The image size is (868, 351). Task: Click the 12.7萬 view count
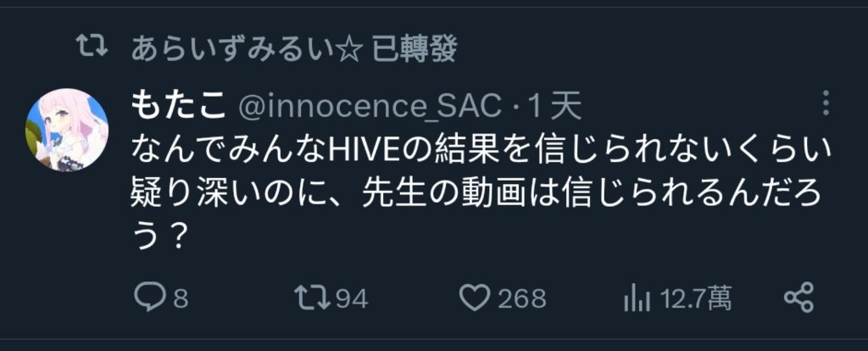697,299
